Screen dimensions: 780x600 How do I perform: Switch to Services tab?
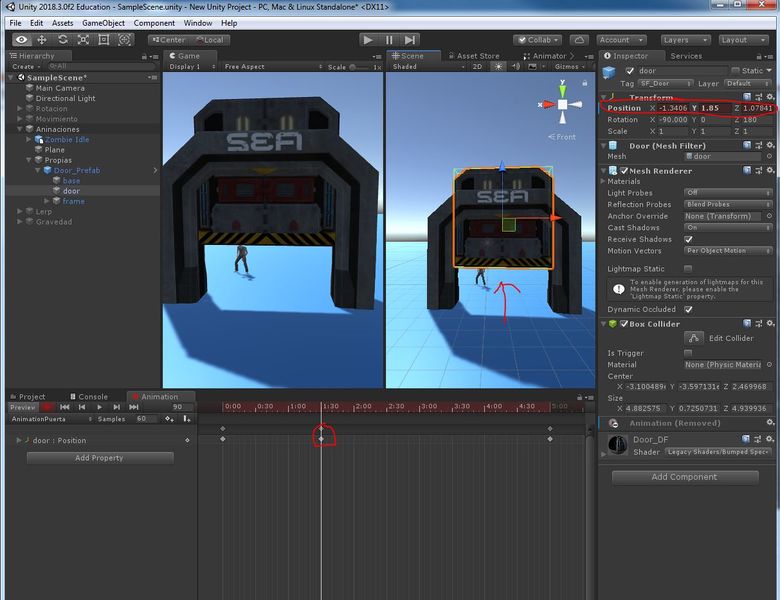coord(686,56)
